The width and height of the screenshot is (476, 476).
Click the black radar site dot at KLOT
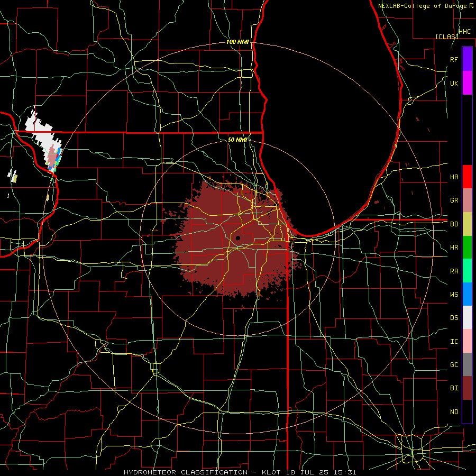point(238,238)
